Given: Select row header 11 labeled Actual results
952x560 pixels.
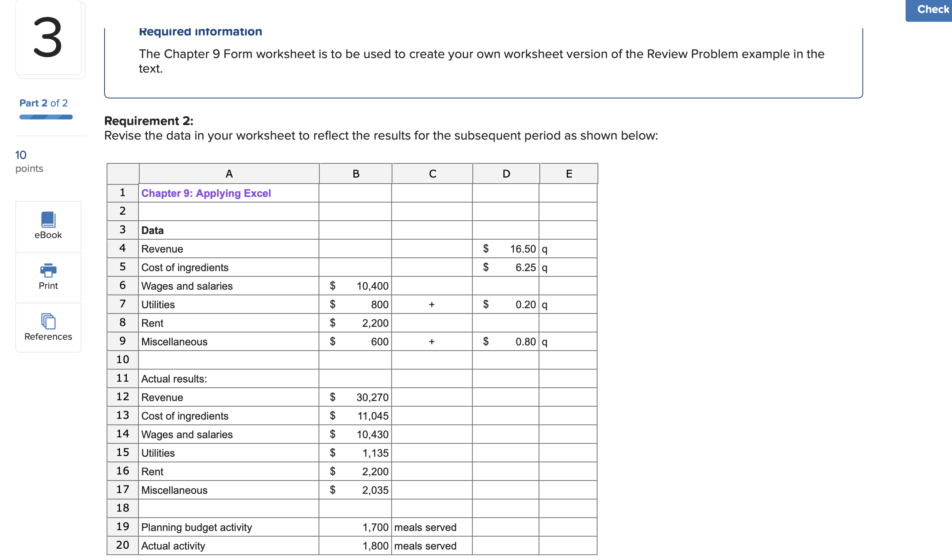Looking at the screenshot, I should (122, 378).
